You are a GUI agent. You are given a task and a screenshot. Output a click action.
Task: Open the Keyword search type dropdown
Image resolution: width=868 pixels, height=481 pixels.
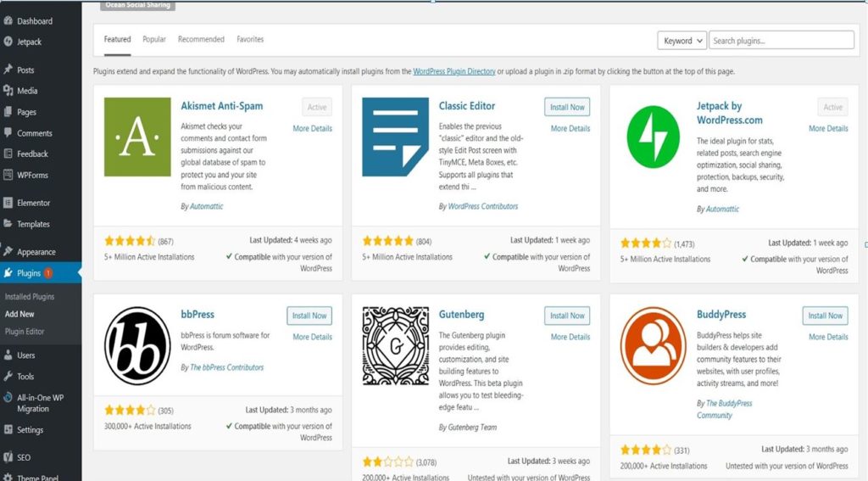point(682,41)
